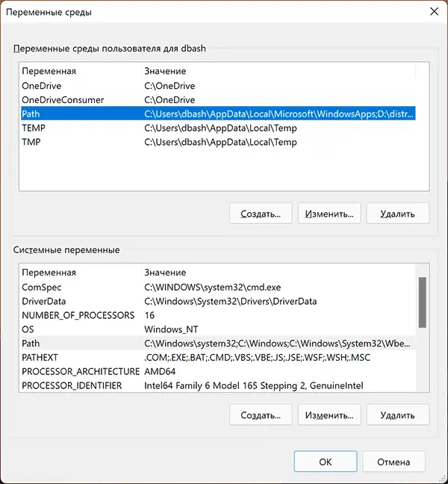
Task: Click the system variables list scrollbar
Action: 423,302
